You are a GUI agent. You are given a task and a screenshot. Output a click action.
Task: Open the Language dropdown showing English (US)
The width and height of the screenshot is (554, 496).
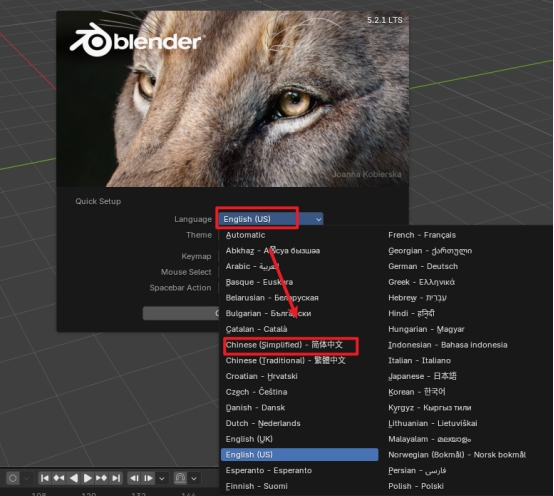coord(271,219)
